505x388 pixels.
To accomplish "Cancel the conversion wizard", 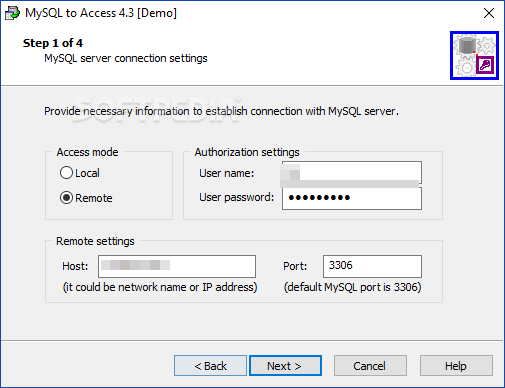I will pos(370,366).
